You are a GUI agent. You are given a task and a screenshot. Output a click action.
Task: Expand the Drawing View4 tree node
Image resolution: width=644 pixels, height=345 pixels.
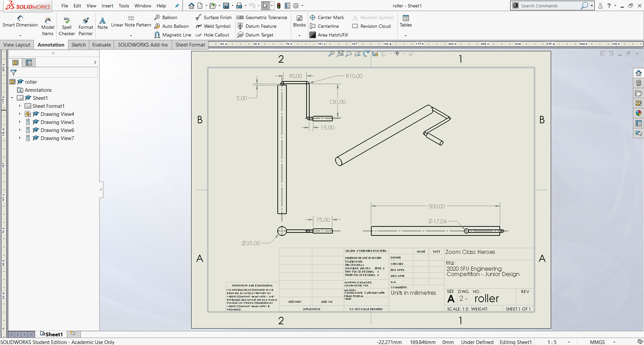tap(20, 114)
